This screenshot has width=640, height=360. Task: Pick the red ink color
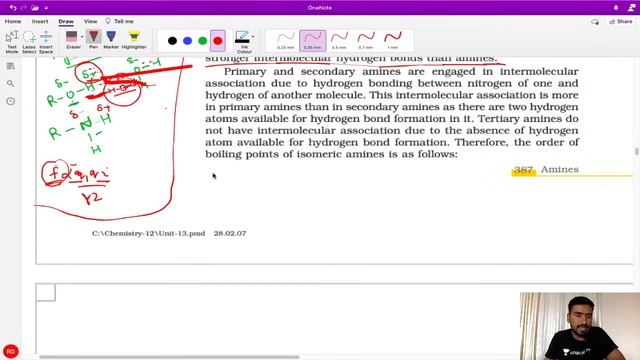click(218, 41)
